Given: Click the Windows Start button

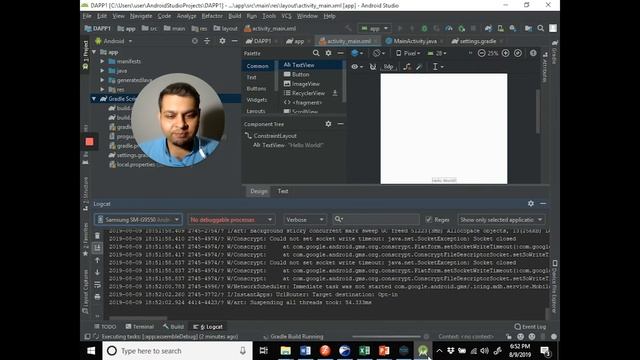Looking at the screenshot, I should click(91, 351).
